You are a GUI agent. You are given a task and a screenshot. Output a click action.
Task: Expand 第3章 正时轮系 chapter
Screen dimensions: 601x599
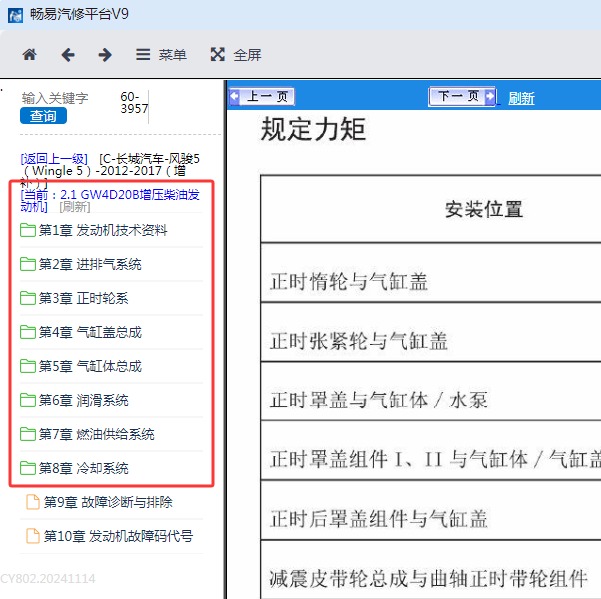[84, 298]
